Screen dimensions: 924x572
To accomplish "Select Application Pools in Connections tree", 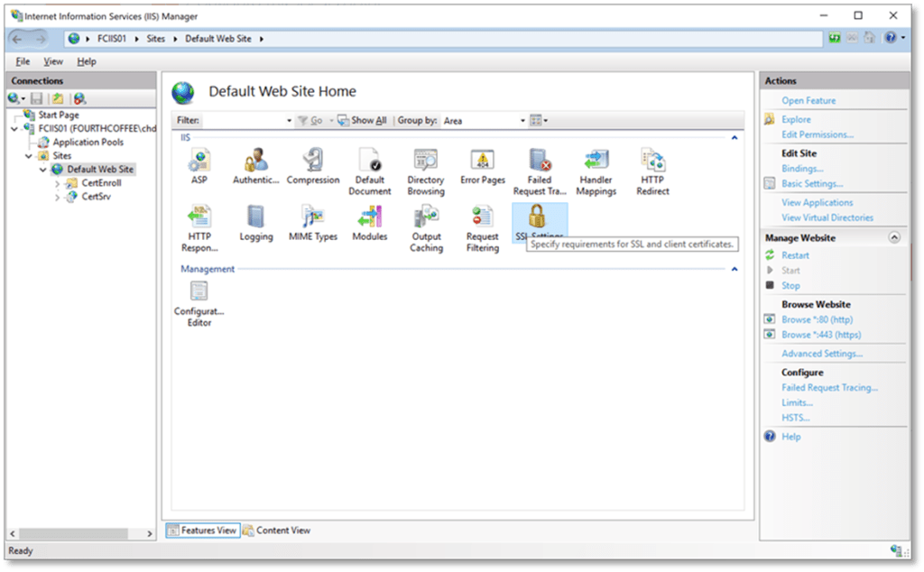I will click(x=88, y=142).
